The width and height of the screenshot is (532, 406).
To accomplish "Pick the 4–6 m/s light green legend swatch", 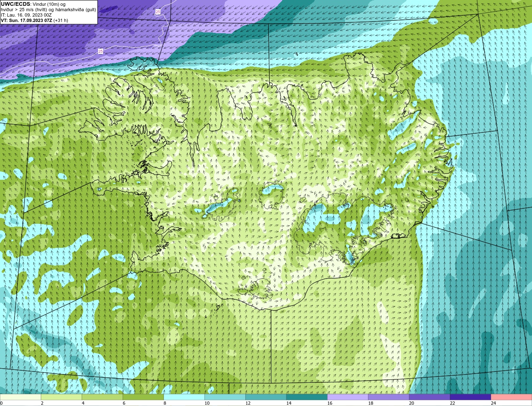I will tap(103, 397).
